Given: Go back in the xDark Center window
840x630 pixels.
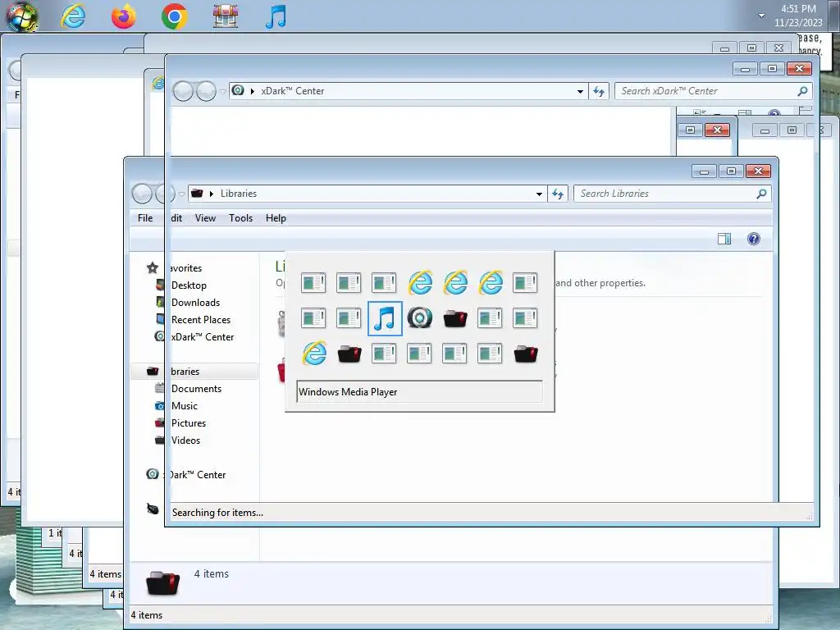Looking at the screenshot, I should 183,91.
